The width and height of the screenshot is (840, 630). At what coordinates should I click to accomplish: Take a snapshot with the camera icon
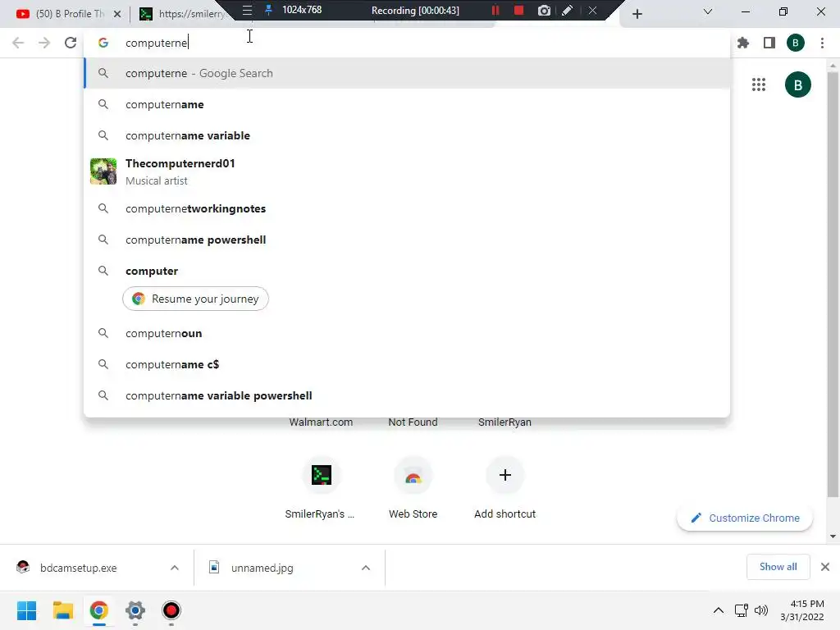pyautogui.click(x=544, y=10)
